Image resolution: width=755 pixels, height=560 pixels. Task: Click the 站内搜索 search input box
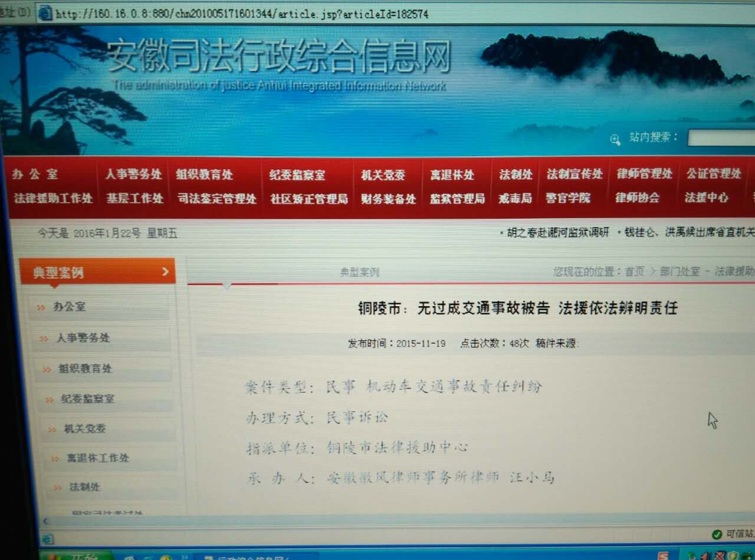tap(721, 138)
